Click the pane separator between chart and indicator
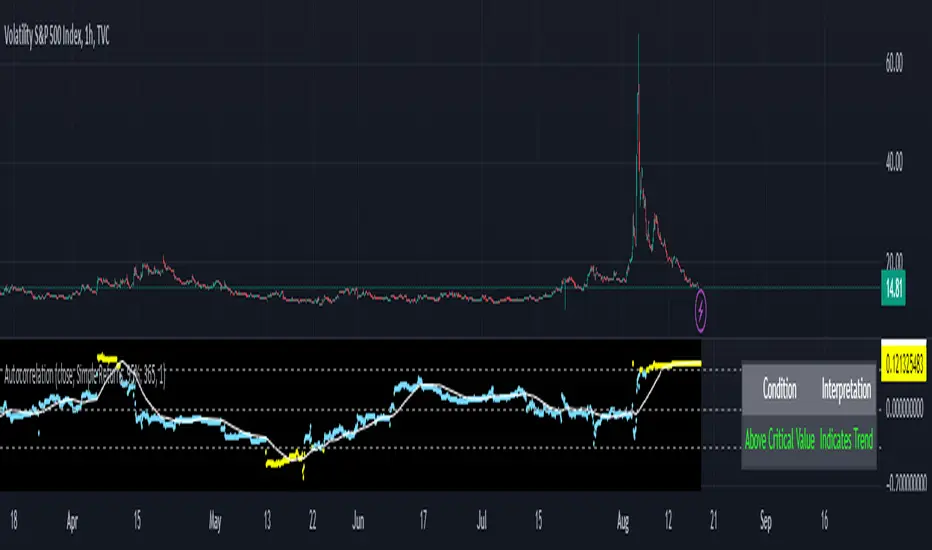Image resolution: width=932 pixels, height=550 pixels. tap(440, 338)
